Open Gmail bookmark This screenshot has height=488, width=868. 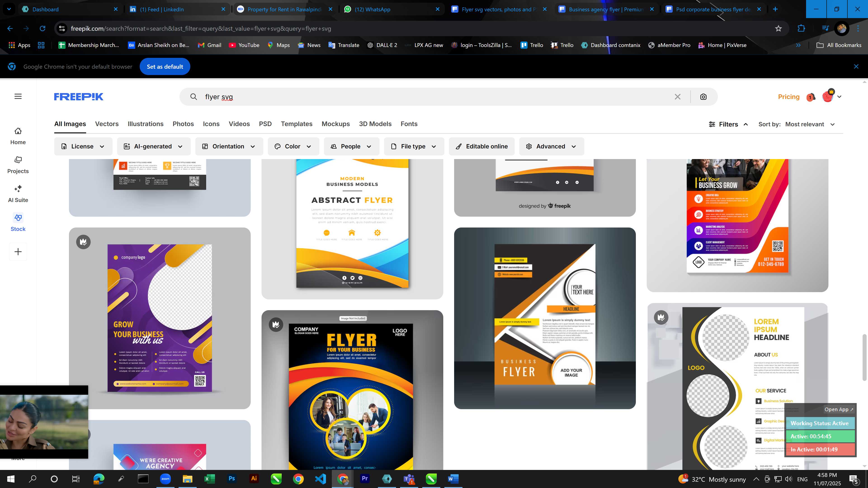click(210, 45)
